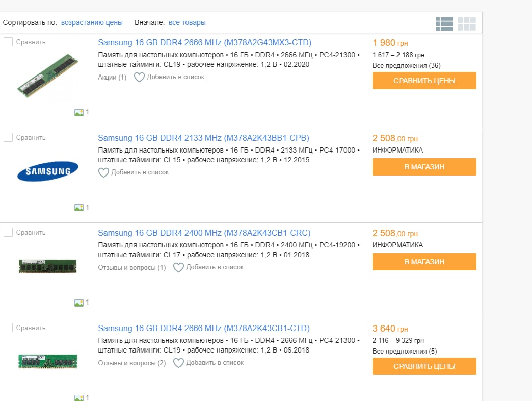This screenshot has width=532, height=401.
Task: Click the heart icon for M378A2K43BB1-CPB
Action: click(103, 172)
